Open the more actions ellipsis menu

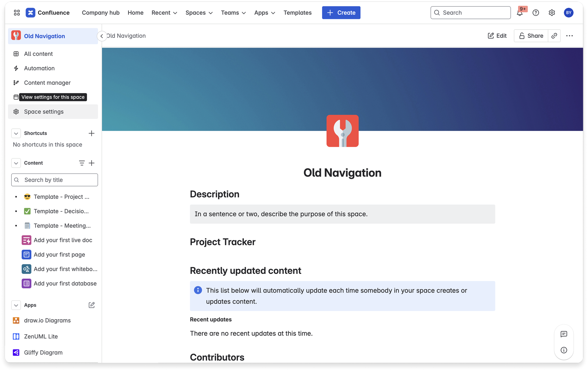(569, 36)
